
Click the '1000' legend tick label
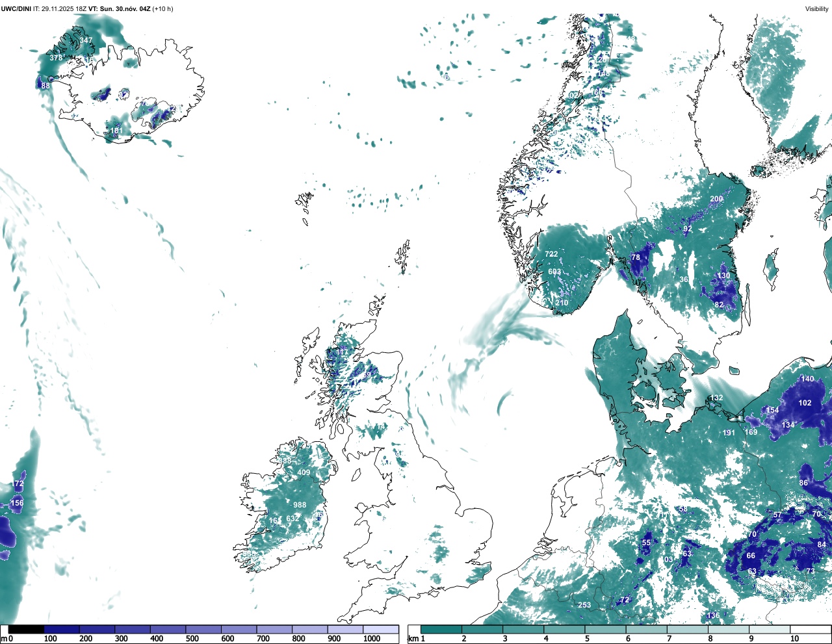pos(371,639)
